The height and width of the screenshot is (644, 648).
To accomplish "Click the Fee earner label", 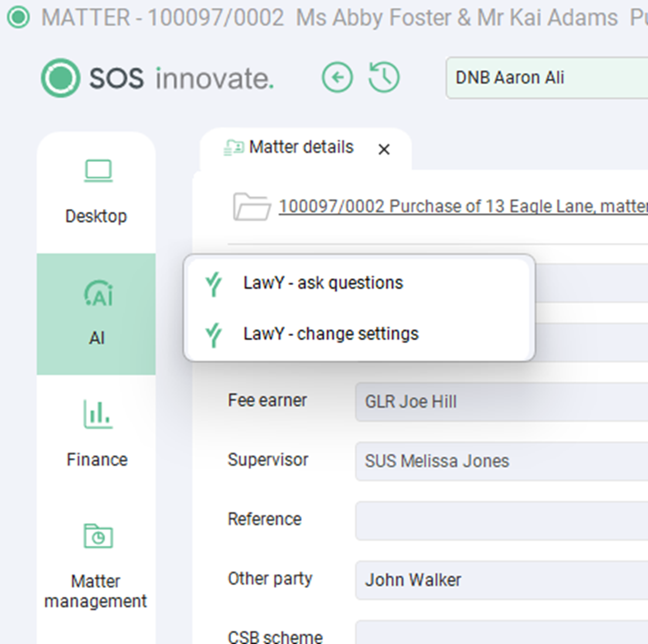I will click(267, 400).
